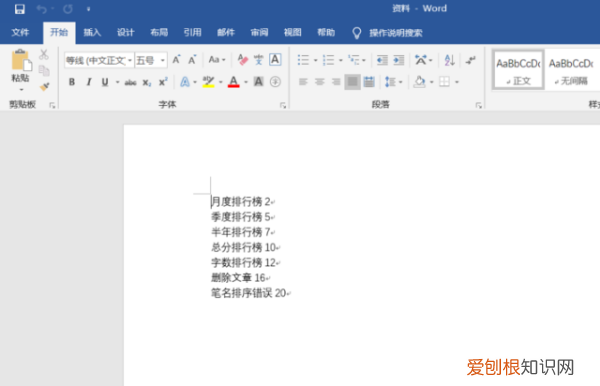The height and width of the screenshot is (386, 600).
Task: Open borders options icon
Action: (x=444, y=81)
